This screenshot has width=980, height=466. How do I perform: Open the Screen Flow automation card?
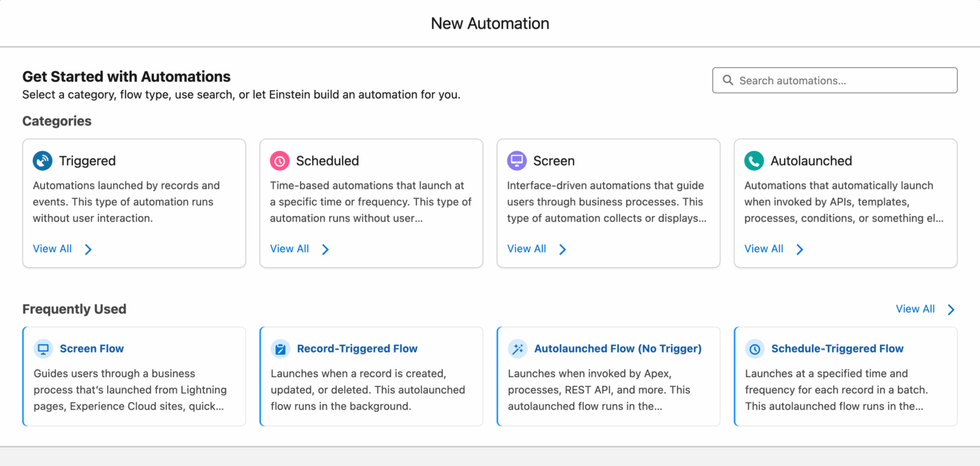point(134,376)
